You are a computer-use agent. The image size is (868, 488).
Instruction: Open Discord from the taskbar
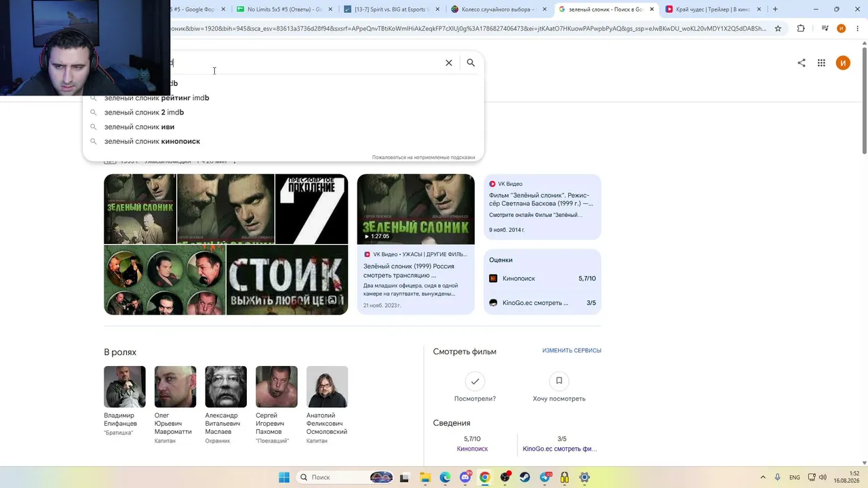pyautogui.click(x=465, y=477)
